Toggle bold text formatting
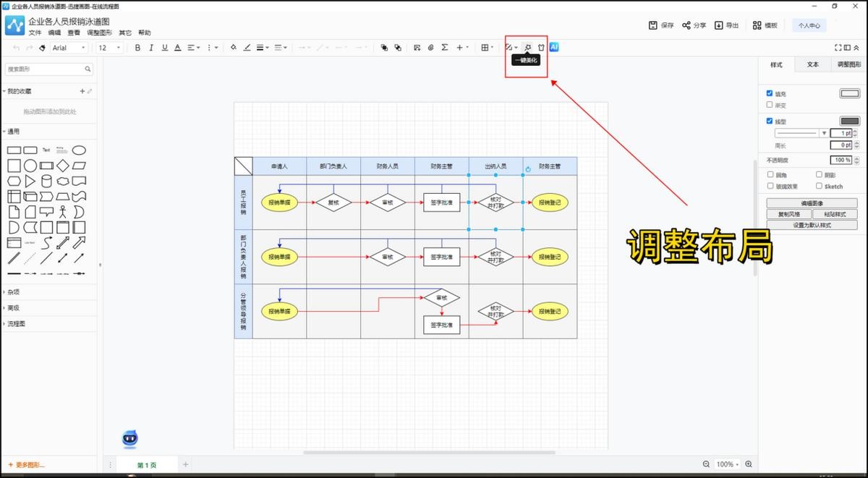Image resolution: width=868 pixels, height=478 pixels. click(x=137, y=48)
